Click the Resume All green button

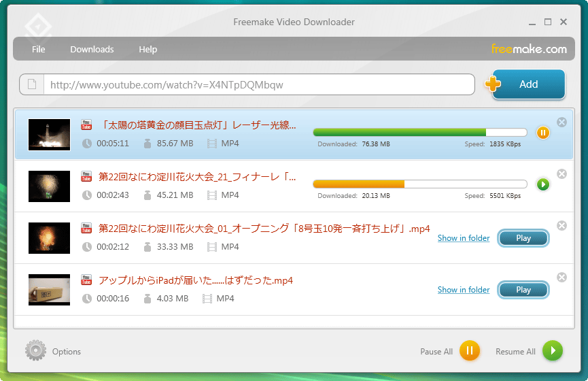[553, 350]
